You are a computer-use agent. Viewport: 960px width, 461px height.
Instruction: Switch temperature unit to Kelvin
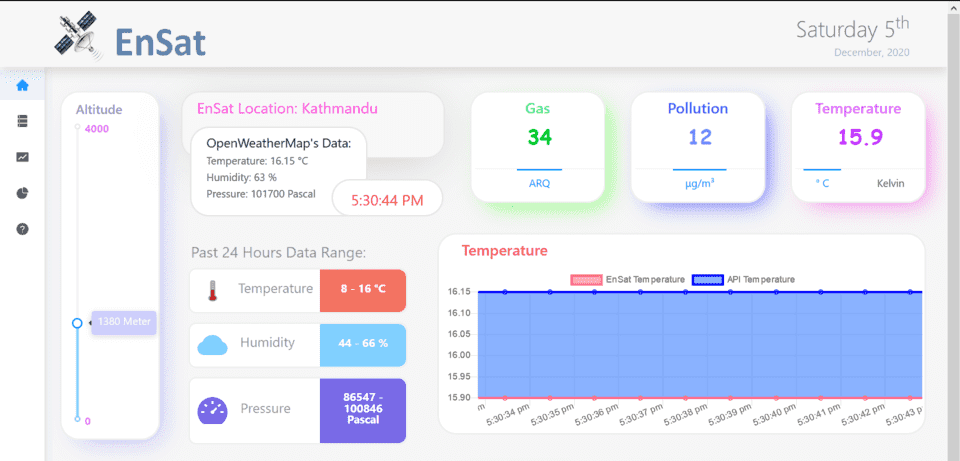890,184
